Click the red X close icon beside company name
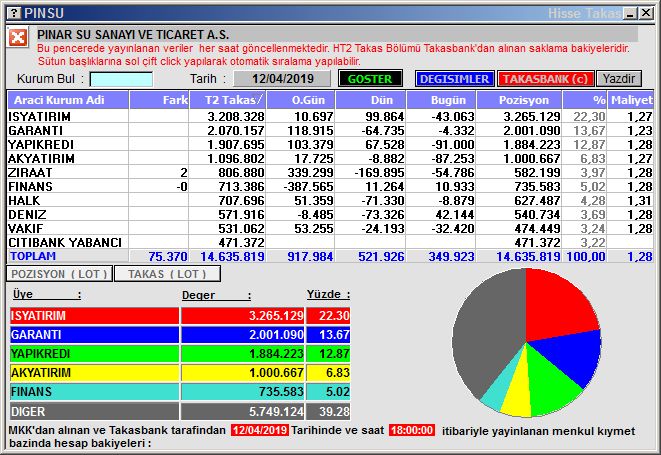The width and height of the screenshot is (661, 455). click(18, 37)
